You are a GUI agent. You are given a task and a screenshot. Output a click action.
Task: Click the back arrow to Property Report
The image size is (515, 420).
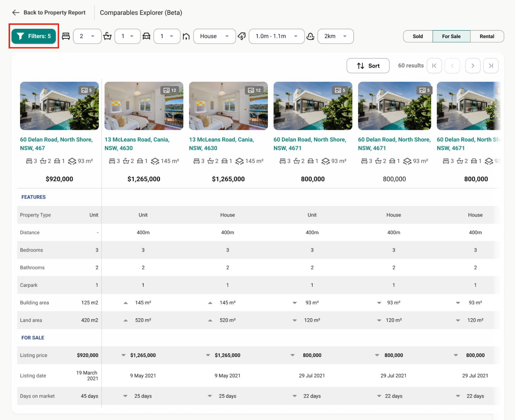[x=15, y=13]
